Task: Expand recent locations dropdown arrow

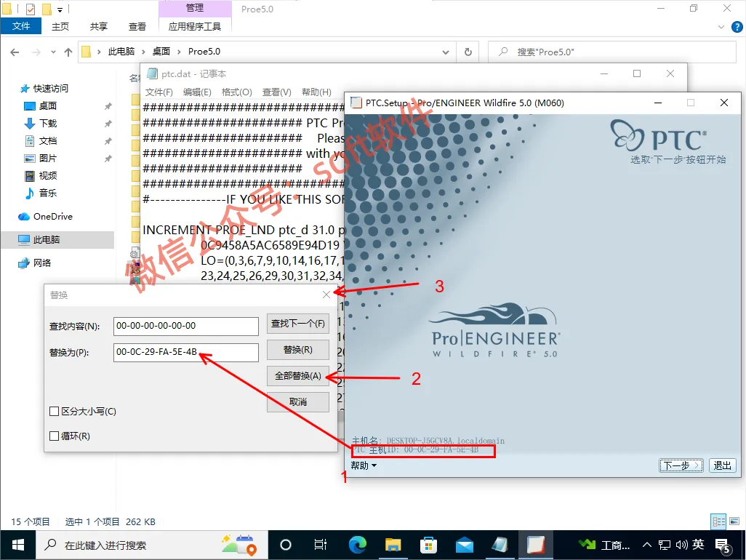Action: coord(53,52)
